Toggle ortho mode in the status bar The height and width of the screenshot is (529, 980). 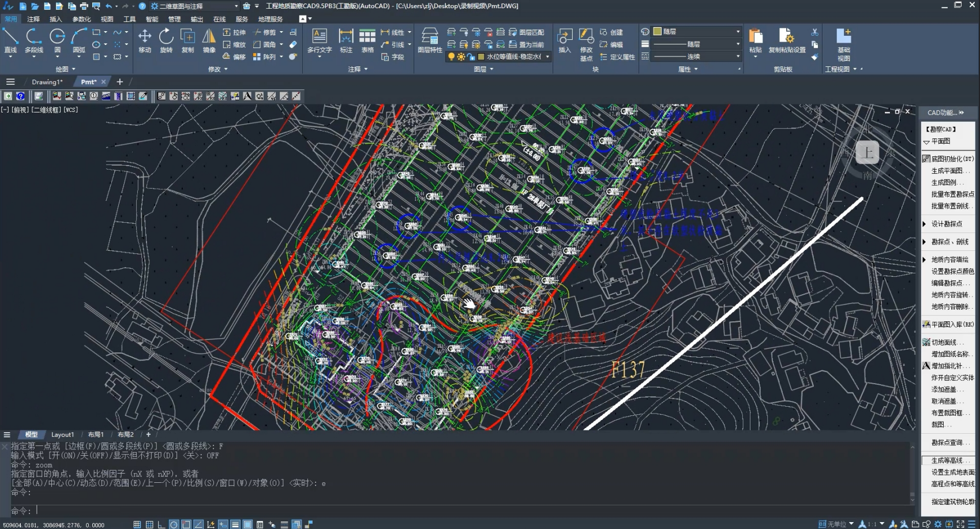(x=162, y=524)
